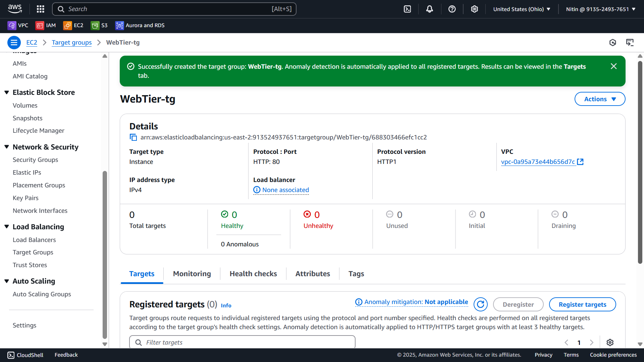Launch CloudShell from the top bar icon
This screenshot has width=644, height=362.
pyautogui.click(x=407, y=9)
